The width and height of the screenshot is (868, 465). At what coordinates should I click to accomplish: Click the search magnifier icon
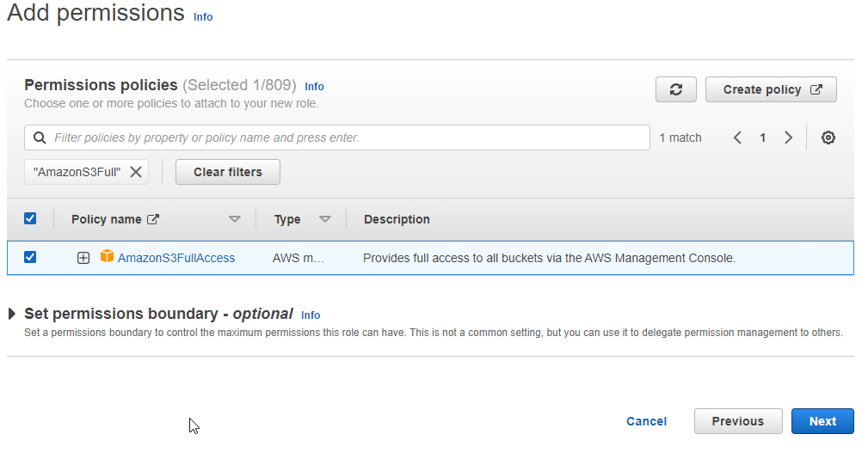[40, 138]
